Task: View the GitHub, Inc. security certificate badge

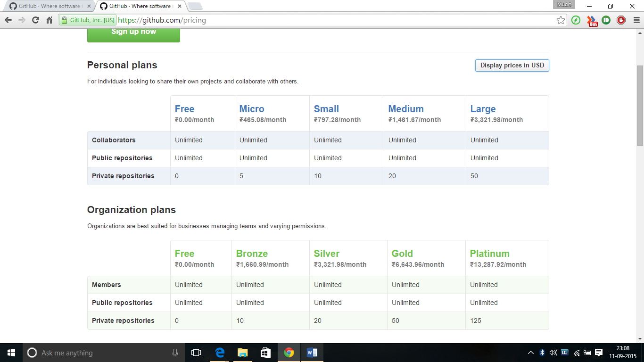Action: (88, 20)
